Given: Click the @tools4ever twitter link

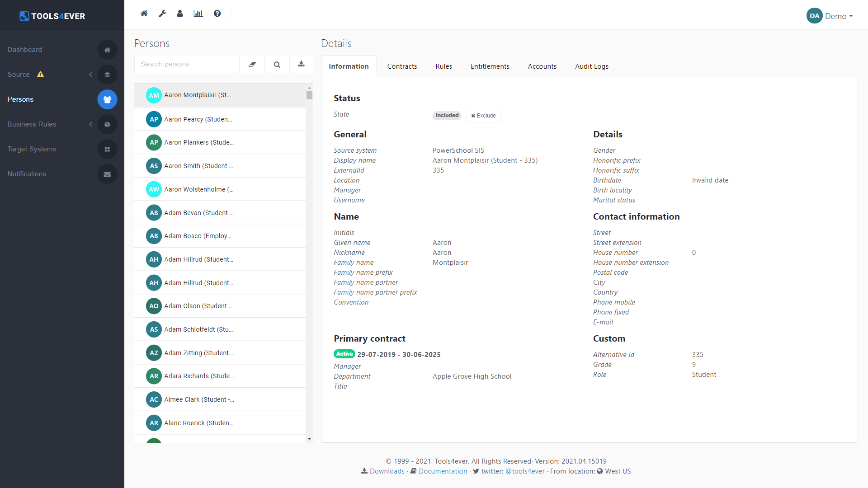Looking at the screenshot, I should click(x=525, y=471).
